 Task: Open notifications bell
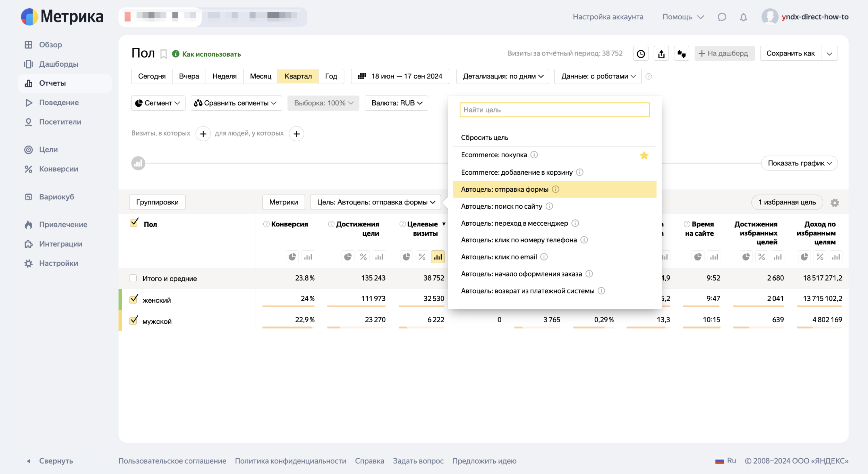tap(743, 17)
